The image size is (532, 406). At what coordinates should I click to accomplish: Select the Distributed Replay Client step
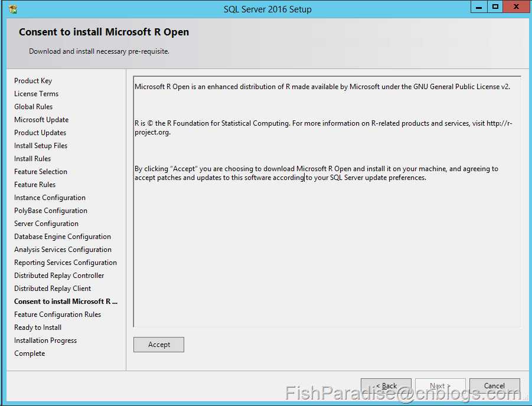pyautogui.click(x=53, y=289)
